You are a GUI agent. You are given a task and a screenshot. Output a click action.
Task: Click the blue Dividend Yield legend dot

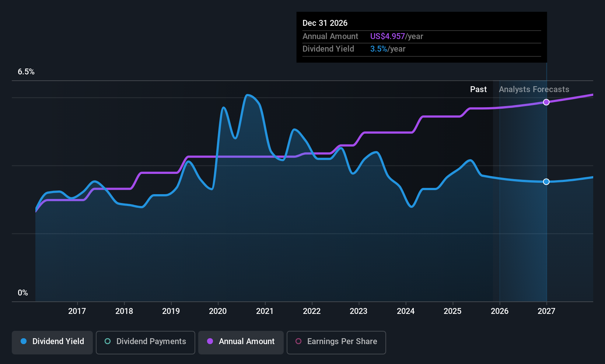[x=24, y=342]
